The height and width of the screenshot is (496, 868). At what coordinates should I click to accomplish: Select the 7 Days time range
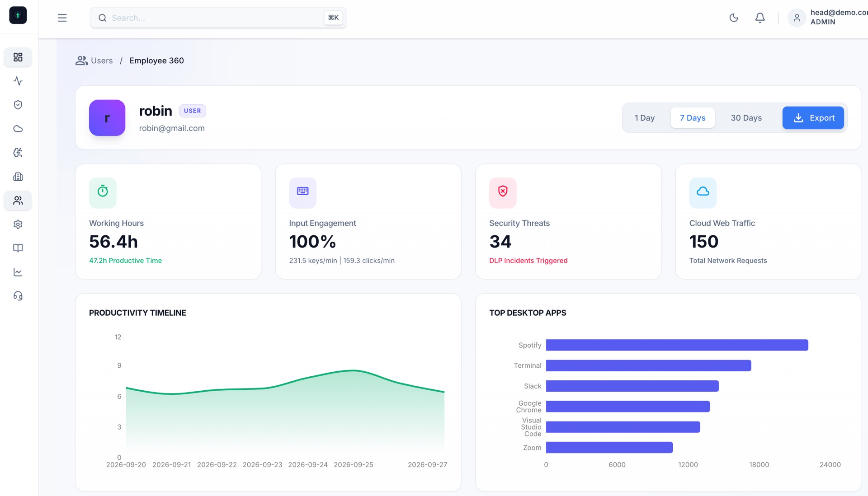[x=693, y=118]
